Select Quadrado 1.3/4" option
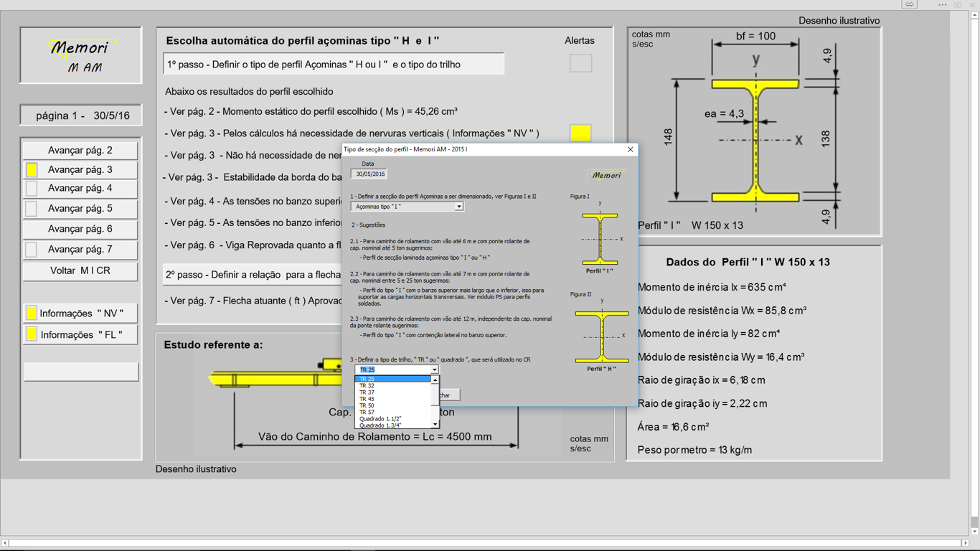This screenshot has height=551, width=980. tap(393, 425)
